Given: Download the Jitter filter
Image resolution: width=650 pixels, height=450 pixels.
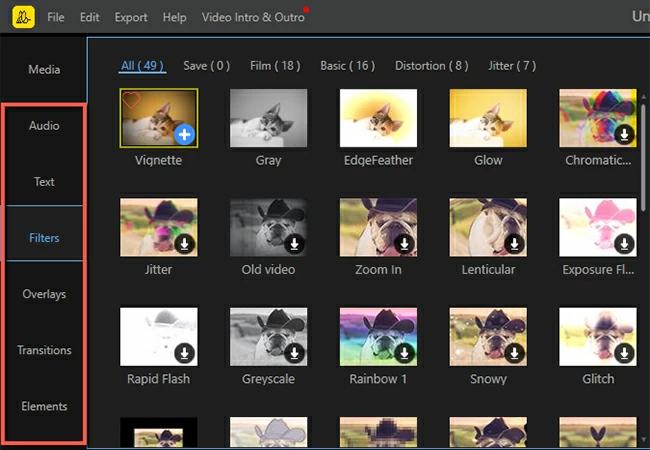Looking at the screenshot, I should click(184, 244).
